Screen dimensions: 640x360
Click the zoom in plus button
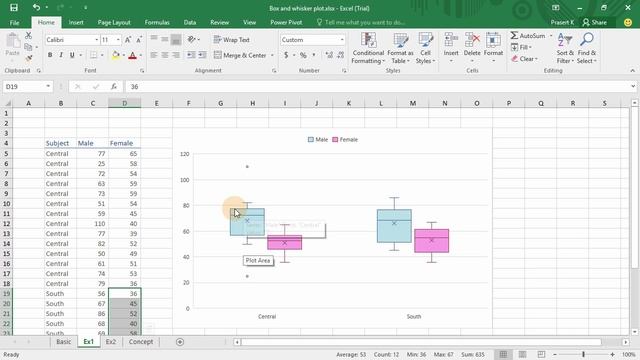(x=612, y=354)
